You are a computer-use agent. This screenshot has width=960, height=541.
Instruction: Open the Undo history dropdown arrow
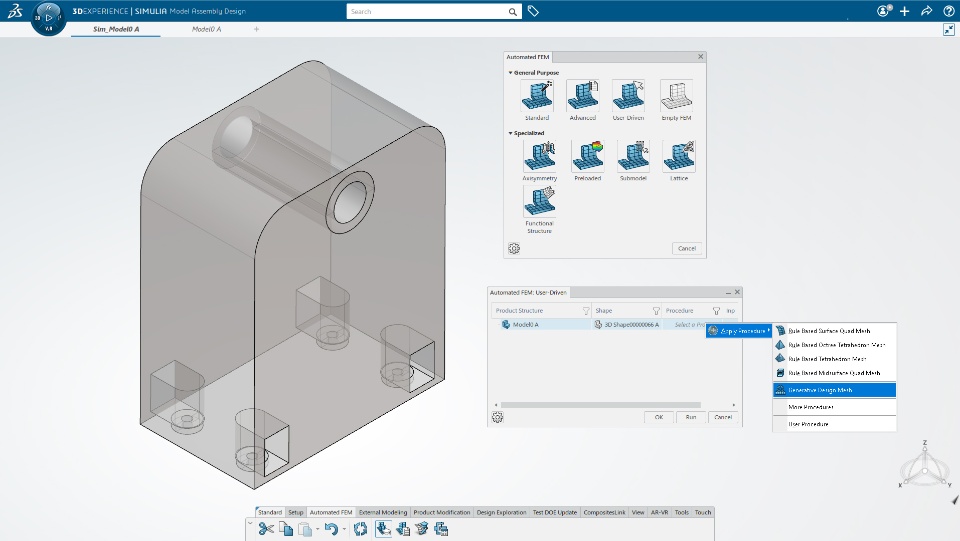343,529
